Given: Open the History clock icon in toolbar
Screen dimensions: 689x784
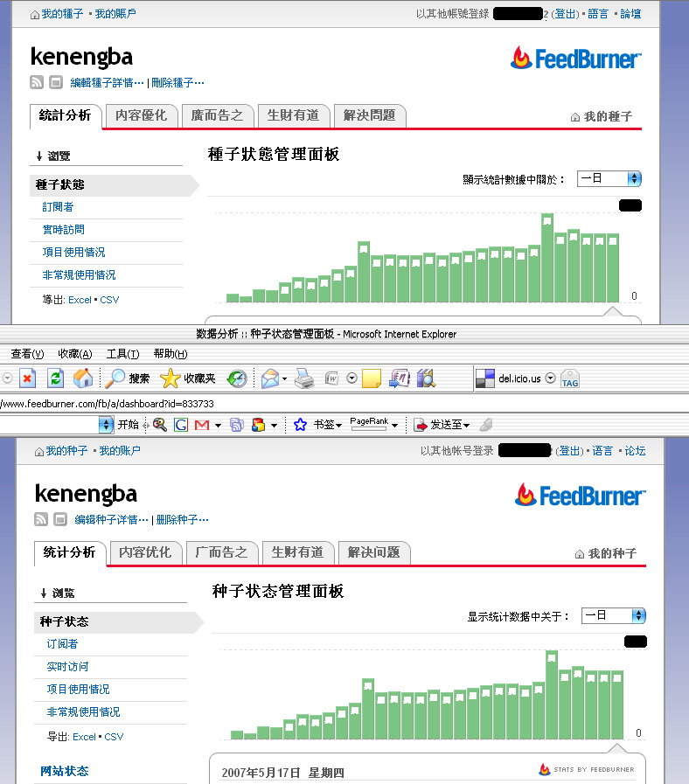Looking at the screenshot, I should [x=237, y=378].
